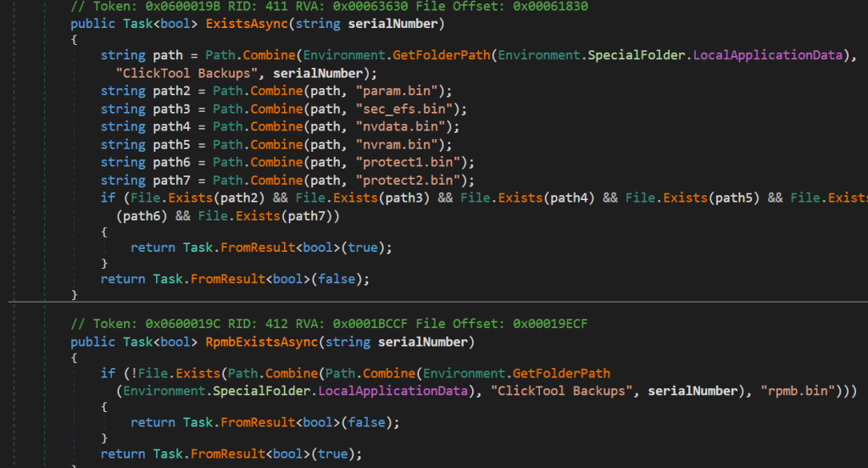Click the Token 0x0600019B comment line
Image resolution: width=868 pixels, height=468 pixels.
click(x=330, y=6)
